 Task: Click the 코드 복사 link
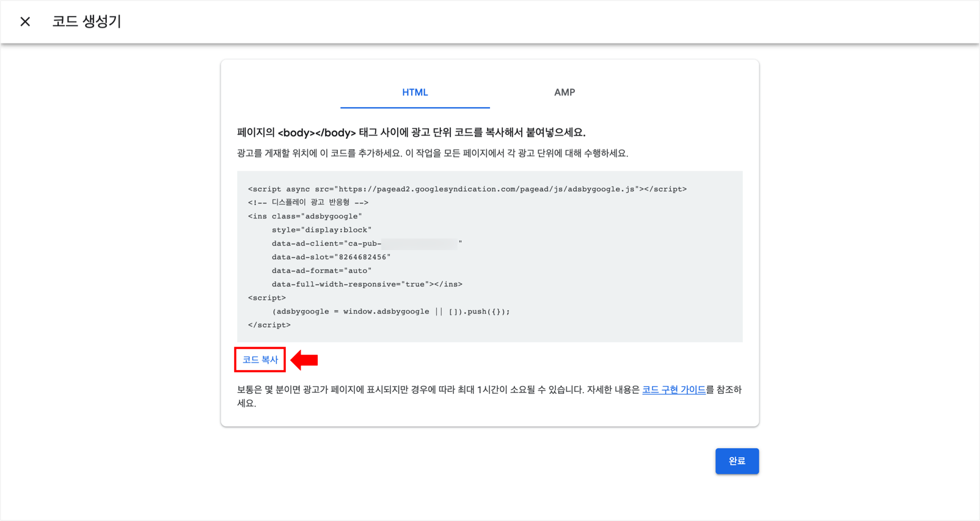coord(260,360)
